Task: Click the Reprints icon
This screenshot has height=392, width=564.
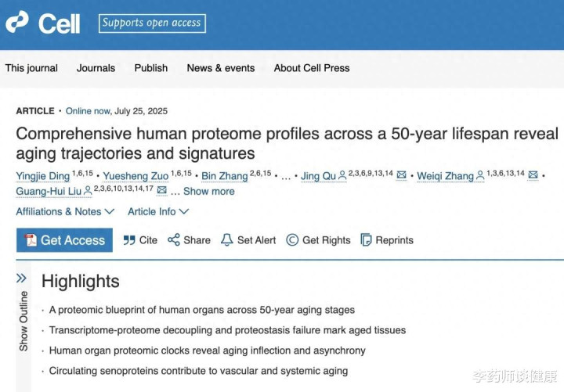Action: point(366,240)
